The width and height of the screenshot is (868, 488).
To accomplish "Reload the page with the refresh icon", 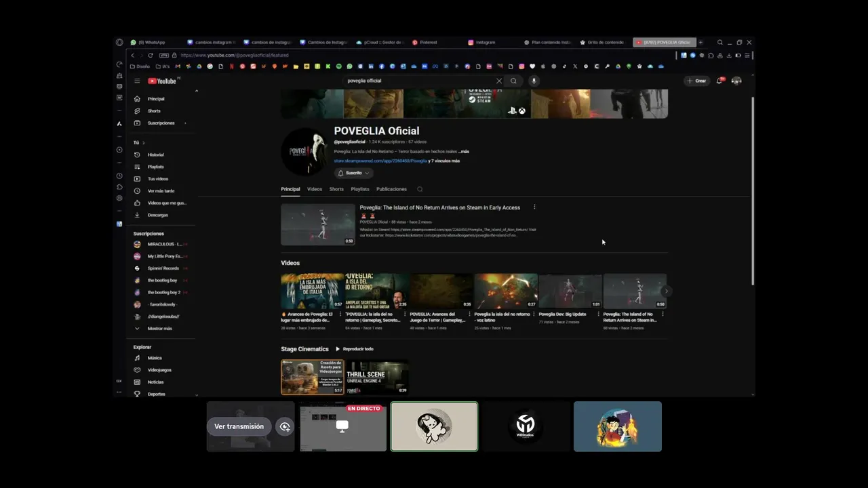I will click(x=151, y=55).
